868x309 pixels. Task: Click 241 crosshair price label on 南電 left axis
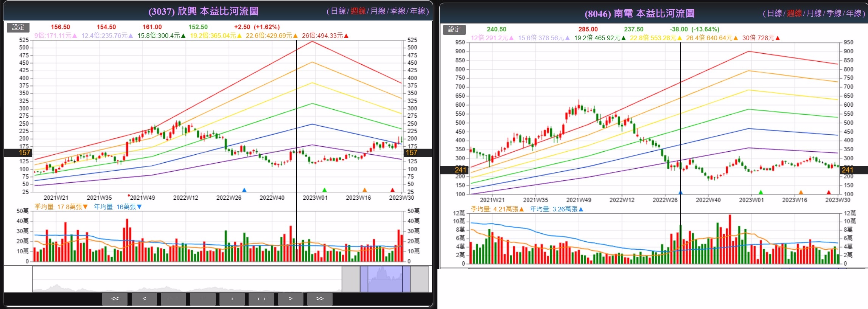(x=454, y=170)
